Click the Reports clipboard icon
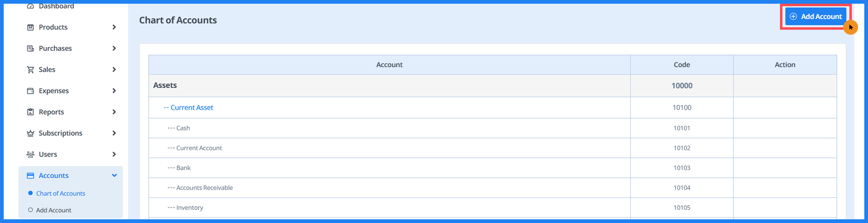 tap(30, 112)
